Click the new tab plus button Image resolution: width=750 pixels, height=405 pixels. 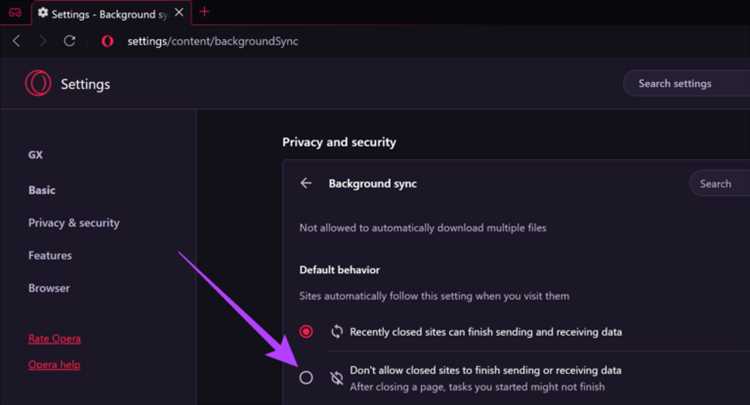coord(204,12)
